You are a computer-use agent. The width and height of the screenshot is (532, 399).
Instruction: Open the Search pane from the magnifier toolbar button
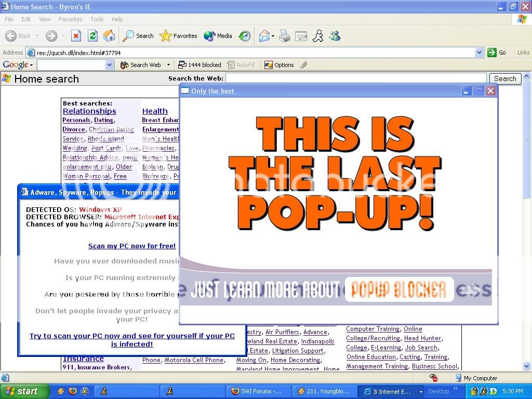click(x=138, y=36)
